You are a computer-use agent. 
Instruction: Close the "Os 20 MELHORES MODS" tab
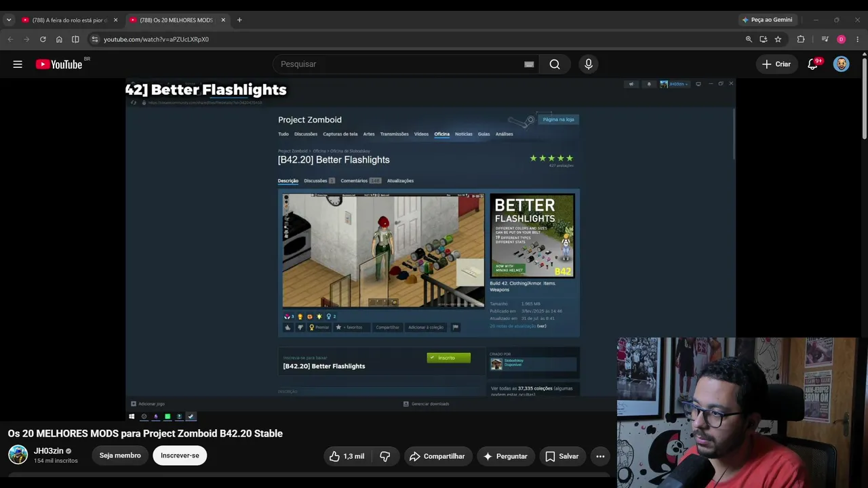(x=223, y=20)
